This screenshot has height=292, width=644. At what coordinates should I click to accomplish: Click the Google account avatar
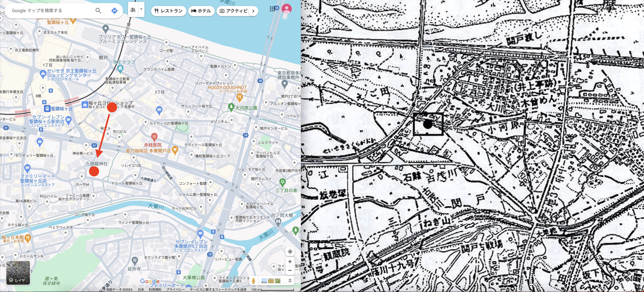point(287,9)
